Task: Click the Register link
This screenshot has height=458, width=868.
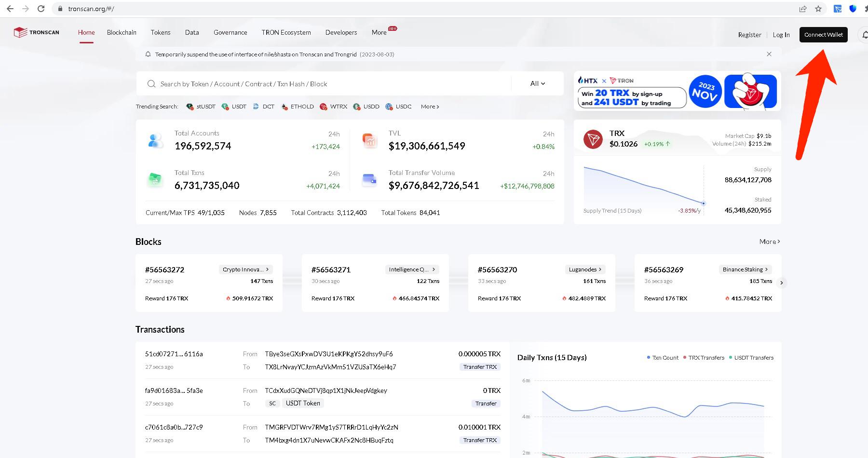Action: pyautogui.click(x=749, y=35)
